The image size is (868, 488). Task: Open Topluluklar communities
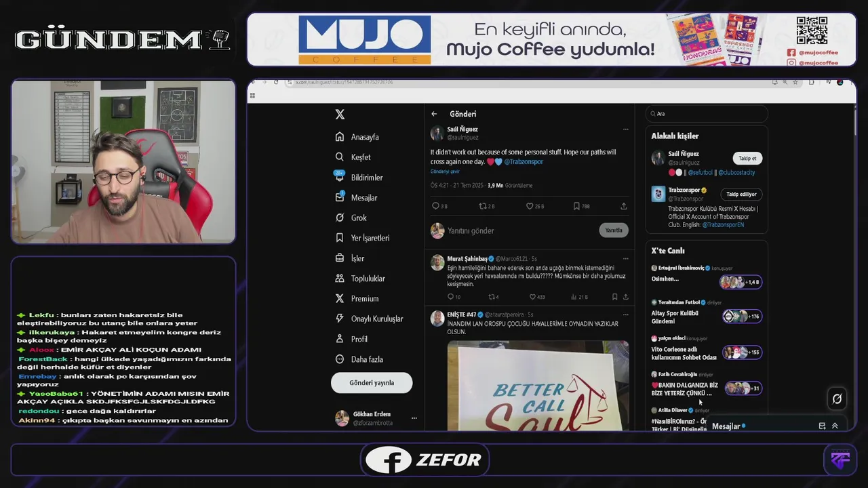360,279
